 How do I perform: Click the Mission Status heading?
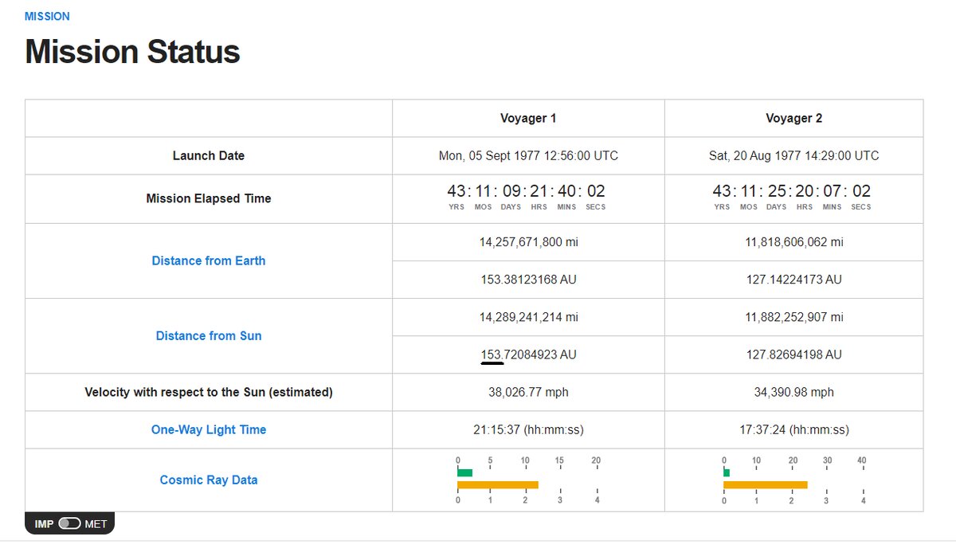(x=132, y=52)
